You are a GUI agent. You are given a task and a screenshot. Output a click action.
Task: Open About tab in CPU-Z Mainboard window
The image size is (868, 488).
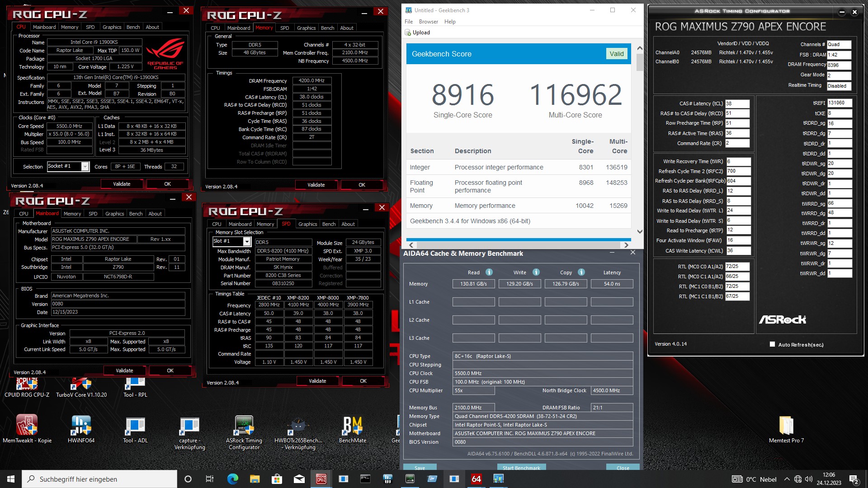click(155, 214)
